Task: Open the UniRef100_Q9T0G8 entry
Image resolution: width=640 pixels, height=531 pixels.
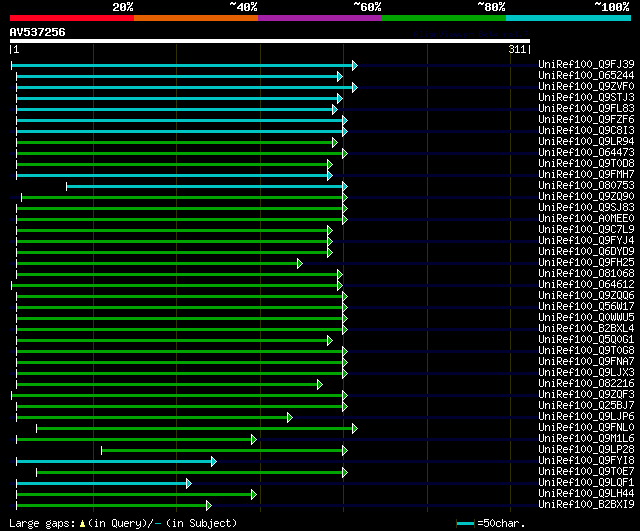Action: click(x=586, y=351)
